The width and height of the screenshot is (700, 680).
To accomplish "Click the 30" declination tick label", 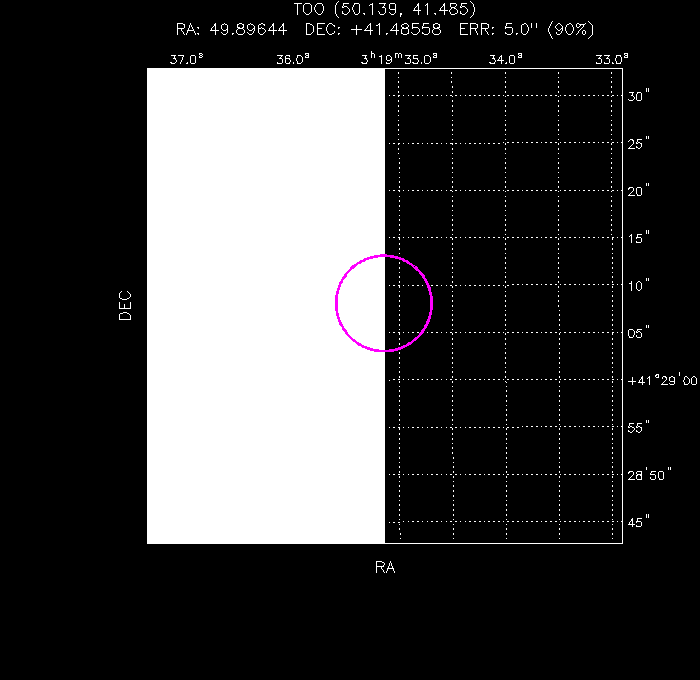I will [x=638, y=96].
